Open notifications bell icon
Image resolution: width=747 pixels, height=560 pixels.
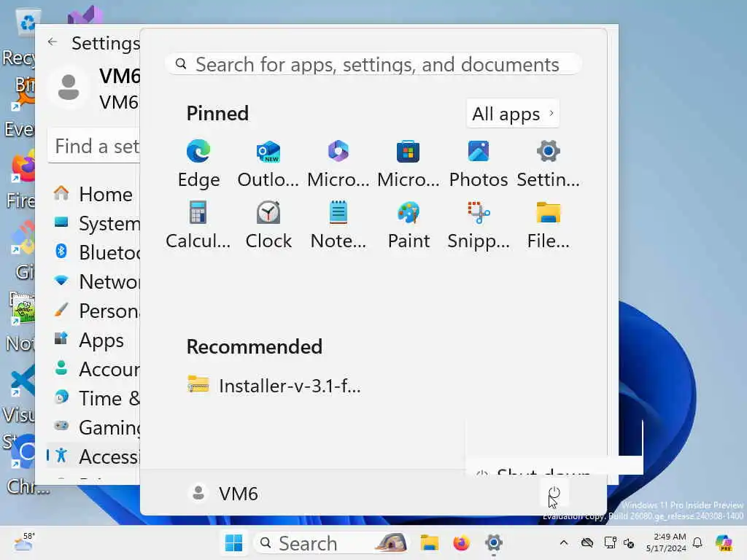tap(697, 542)
